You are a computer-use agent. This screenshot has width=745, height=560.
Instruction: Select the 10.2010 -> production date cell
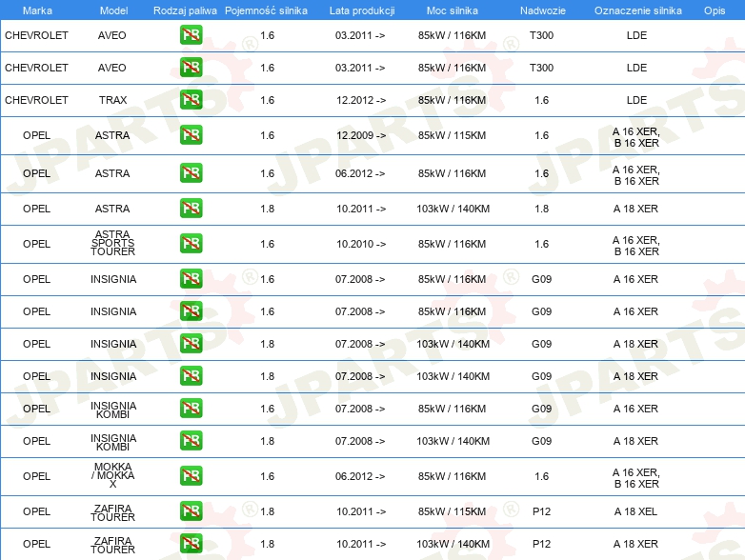coord(361,244)
